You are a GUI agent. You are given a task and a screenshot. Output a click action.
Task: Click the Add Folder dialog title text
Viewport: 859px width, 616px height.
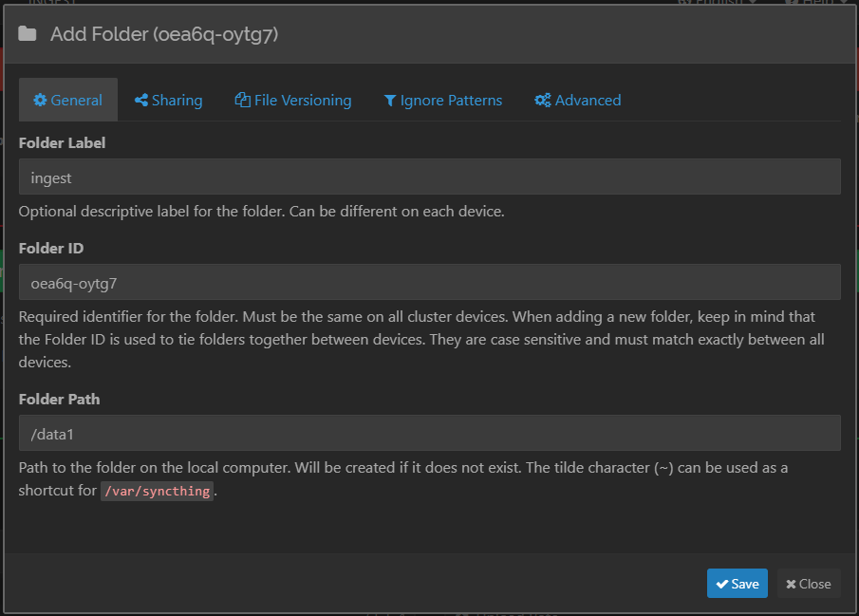(164, 34)
